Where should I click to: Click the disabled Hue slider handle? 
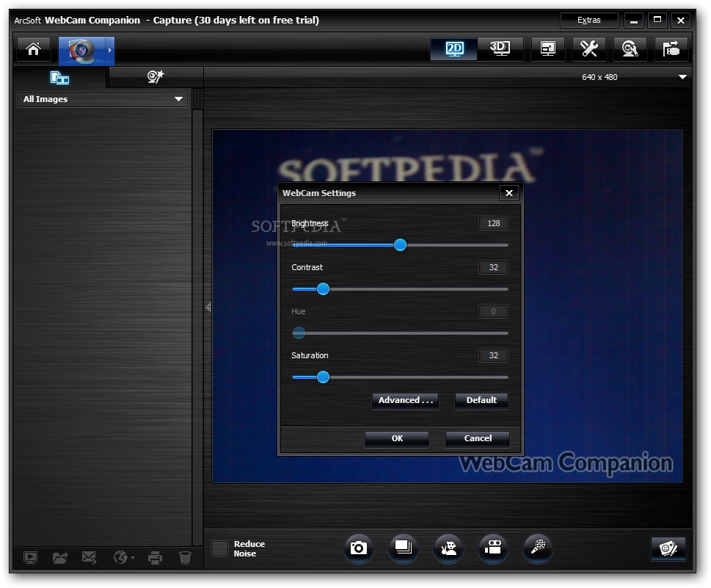(x=299, y=333)
